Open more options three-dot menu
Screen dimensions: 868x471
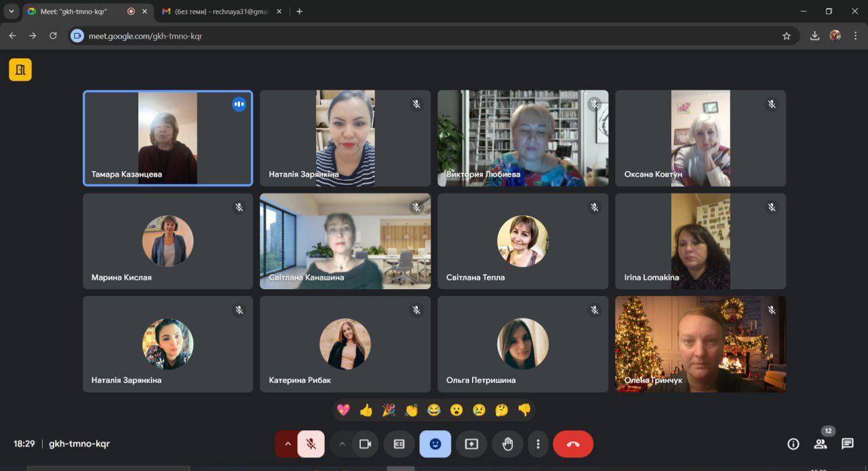click(x=538, y=444)
